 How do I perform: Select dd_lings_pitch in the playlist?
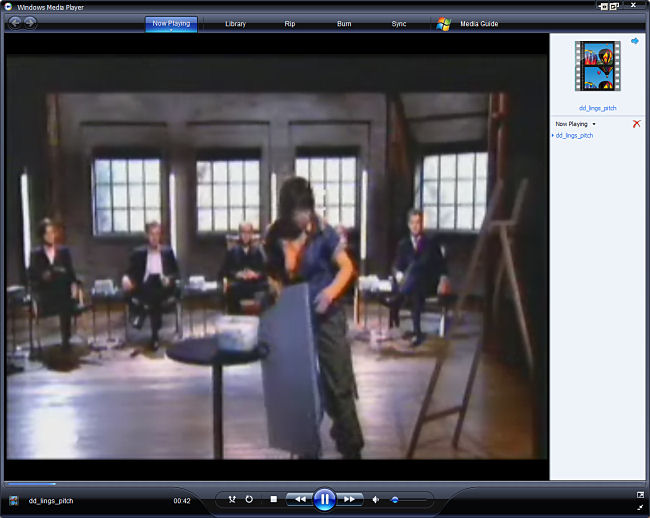(x=574, y=136)
